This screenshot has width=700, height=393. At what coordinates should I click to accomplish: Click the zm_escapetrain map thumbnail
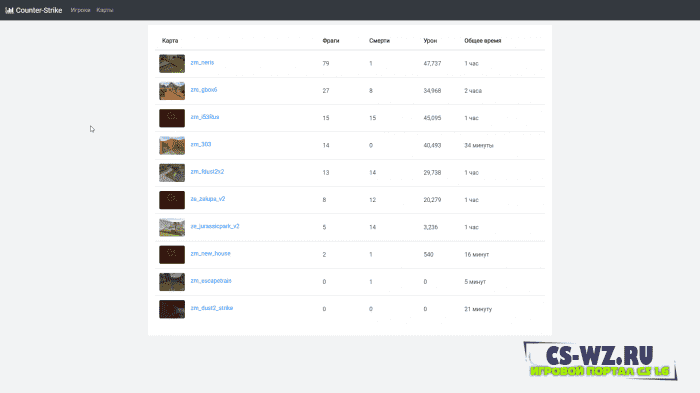click(x=172, y=282)
